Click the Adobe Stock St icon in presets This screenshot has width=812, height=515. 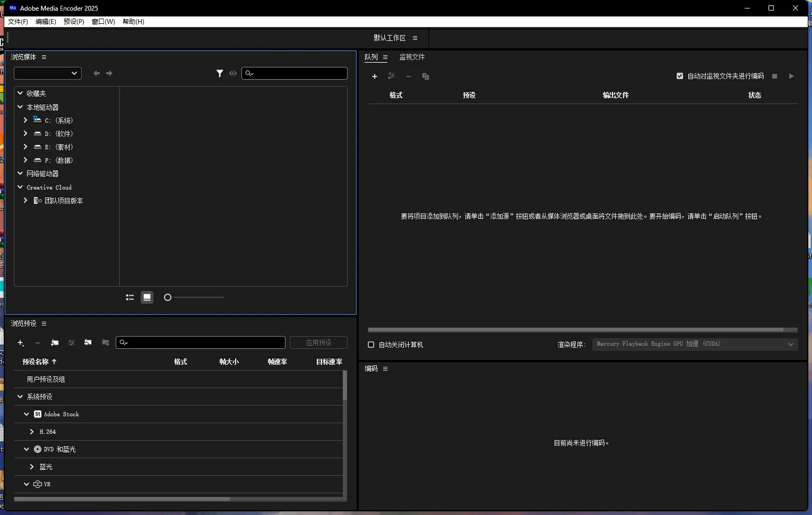click(38, 414)
